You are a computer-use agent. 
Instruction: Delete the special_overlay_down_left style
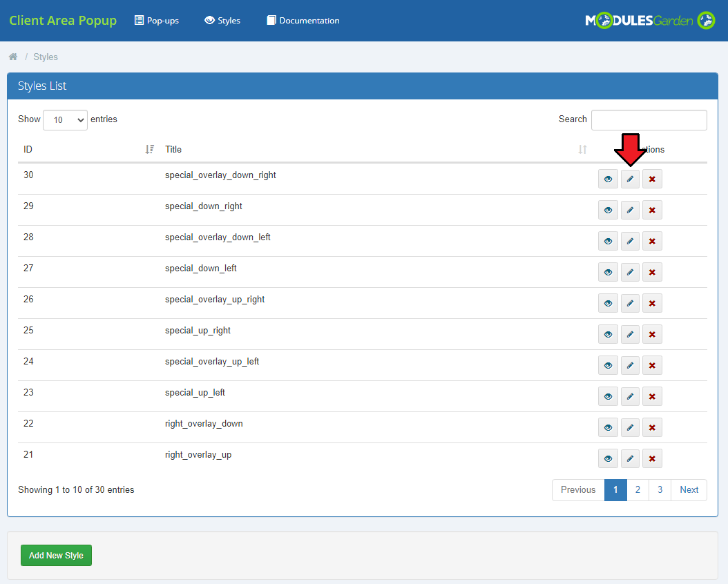click(x=652, y=241)
